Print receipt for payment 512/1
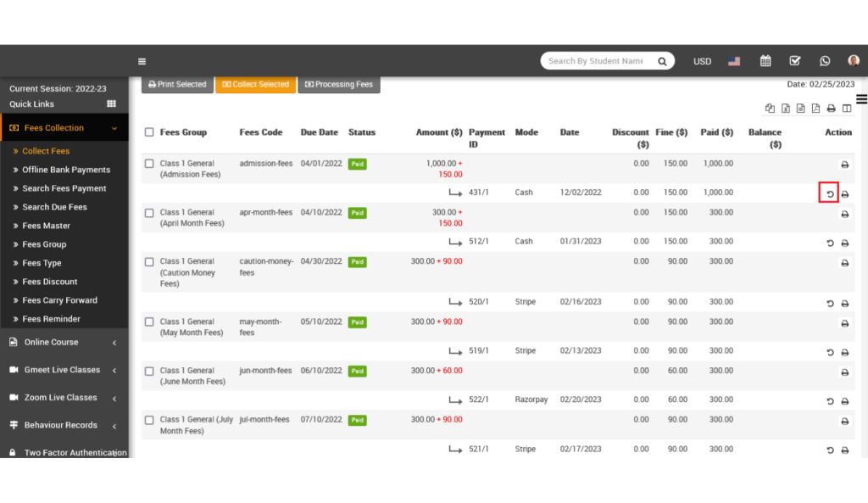 click(845, 243)
